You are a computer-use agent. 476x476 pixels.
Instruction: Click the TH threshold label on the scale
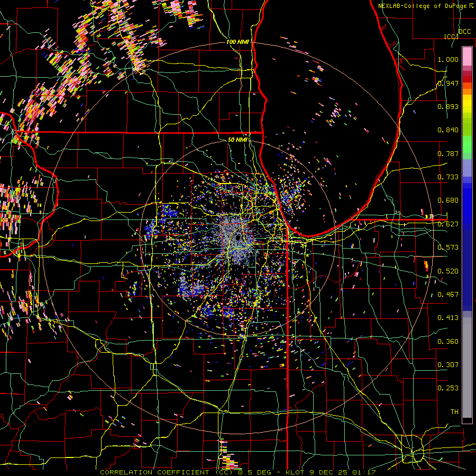(x=454, y=412)
